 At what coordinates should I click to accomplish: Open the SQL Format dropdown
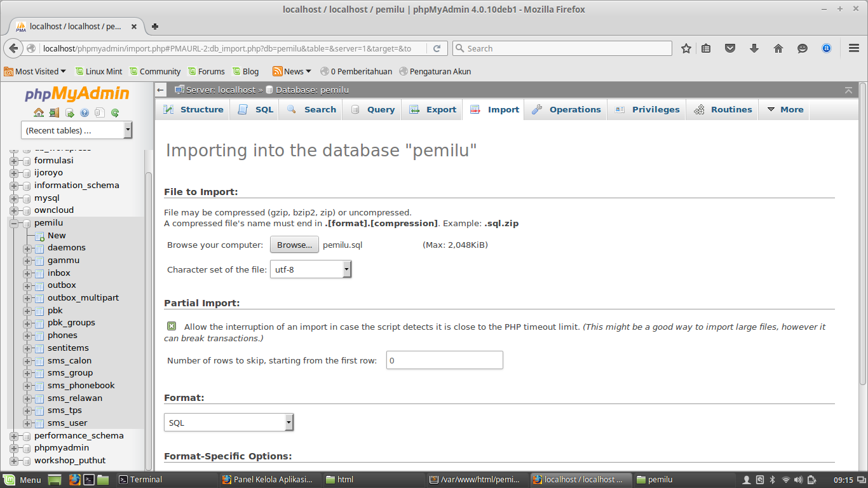coord(229,423)
